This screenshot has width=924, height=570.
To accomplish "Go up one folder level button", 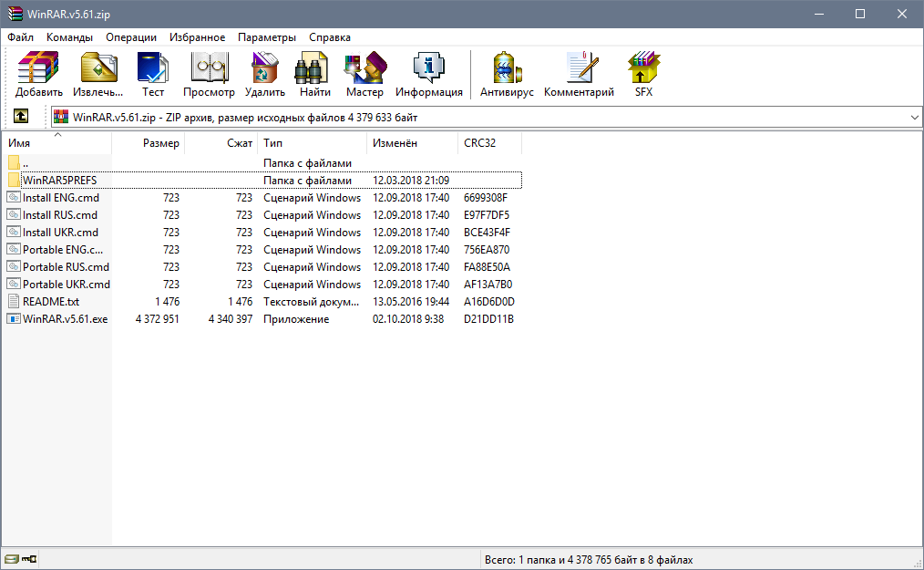I will click(21, 117).
